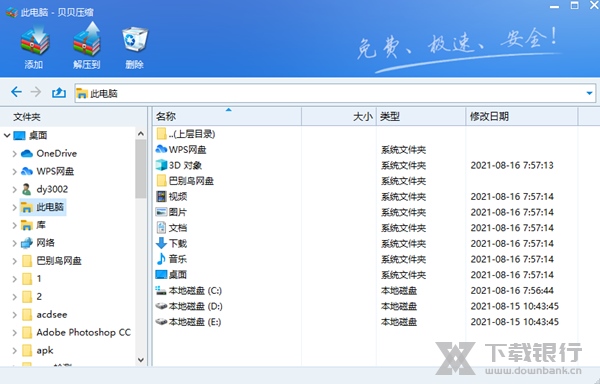The height and width of the screenshot is (384, 600).
Task: Select the 本地磁盘 (C:) drive icon
Action: tap(161, 290)
